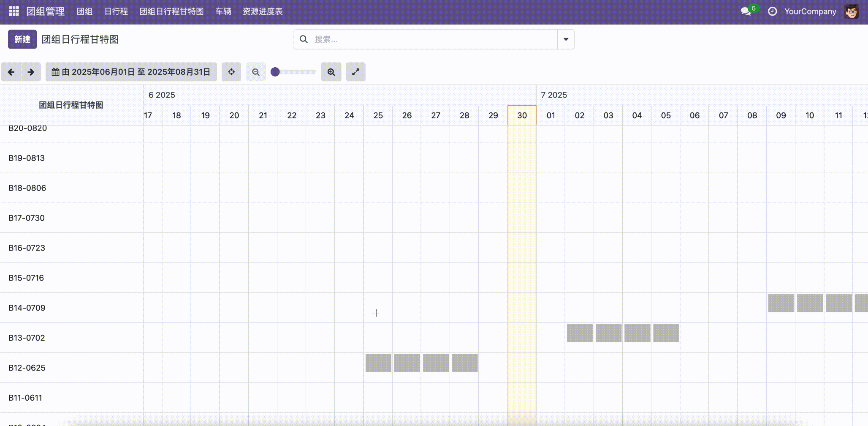Open the date range picker 2025年06月01日 至 2025年08月31日
Image resolution: width=868 pixels, height=426 pixels.
[131, 72]
